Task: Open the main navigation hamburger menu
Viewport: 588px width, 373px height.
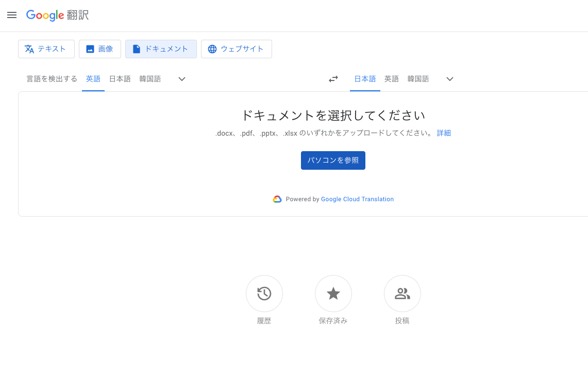Action: (12, 15)
